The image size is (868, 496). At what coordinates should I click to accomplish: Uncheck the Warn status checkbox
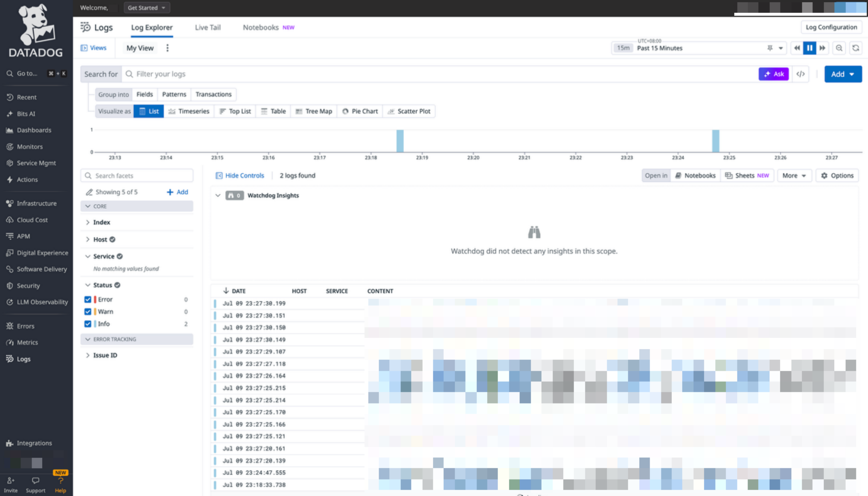pos(88,312)
